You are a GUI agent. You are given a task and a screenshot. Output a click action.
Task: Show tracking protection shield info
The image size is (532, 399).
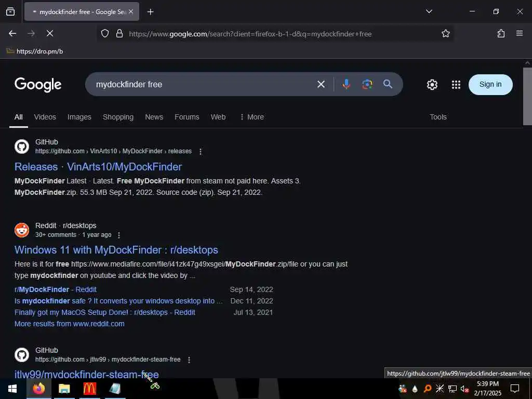pyautogui.click(x=105, y=34)
